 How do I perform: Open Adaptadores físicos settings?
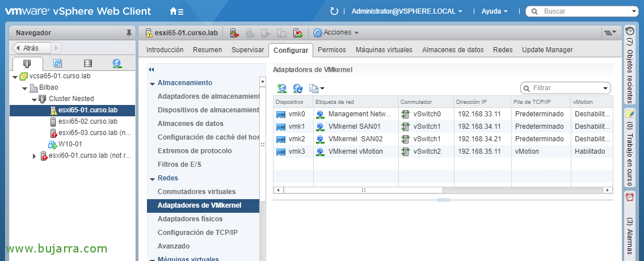click(190, 218)
